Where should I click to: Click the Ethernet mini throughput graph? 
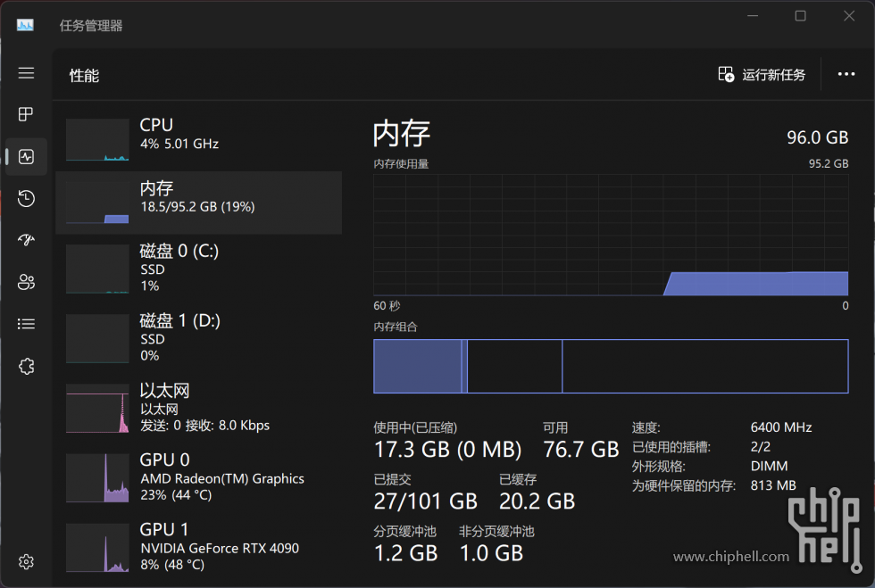[x=97, y=408]
